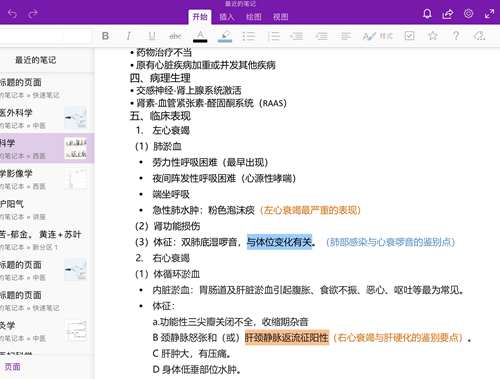Open the 医外科学 note thumbnail
The height and width of the screenshot is (379, 500).
tap(76, 118)
